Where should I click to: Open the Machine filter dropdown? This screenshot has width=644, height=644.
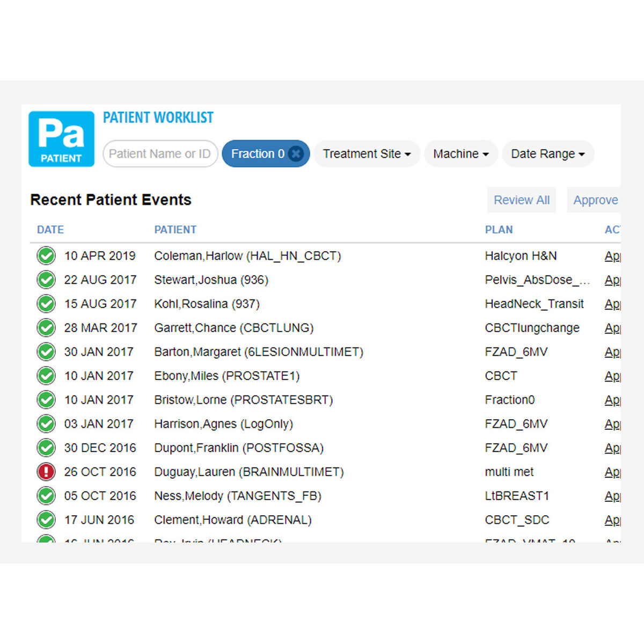[461, 154]
